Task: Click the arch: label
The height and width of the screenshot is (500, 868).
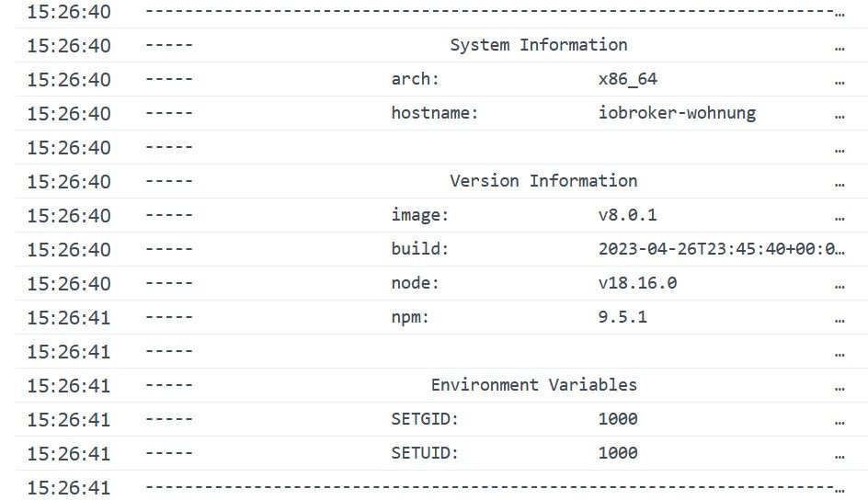Action: point(416,79)
